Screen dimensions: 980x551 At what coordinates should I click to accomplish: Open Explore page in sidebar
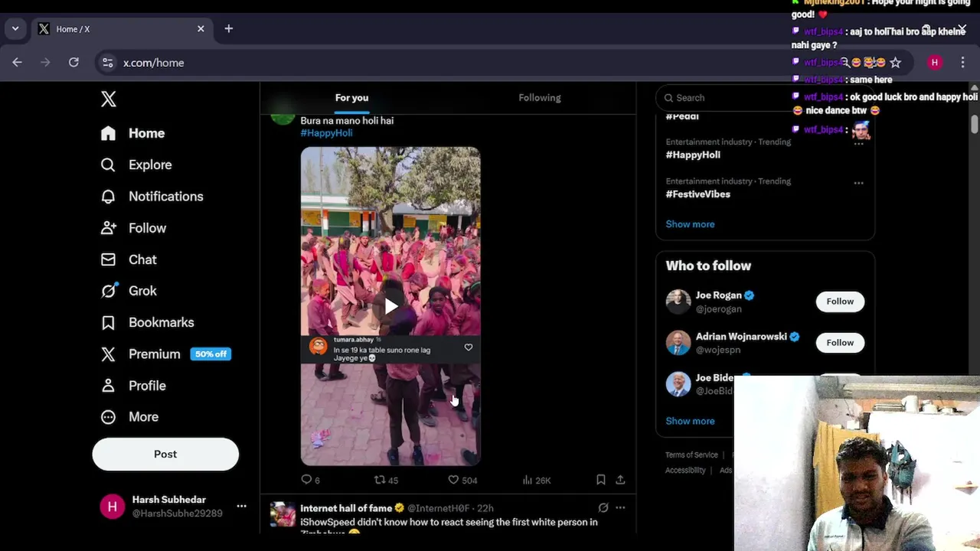click(136, 165)
